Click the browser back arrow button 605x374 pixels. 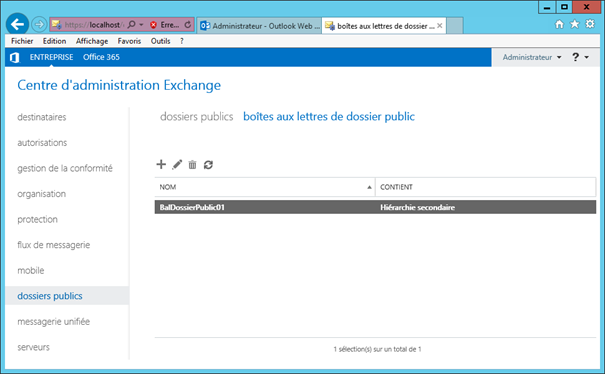click(x=17, y=25)
